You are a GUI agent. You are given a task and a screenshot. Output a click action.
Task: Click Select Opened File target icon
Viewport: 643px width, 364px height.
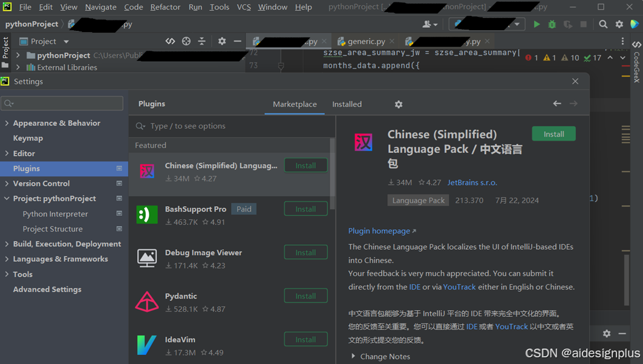186,41
